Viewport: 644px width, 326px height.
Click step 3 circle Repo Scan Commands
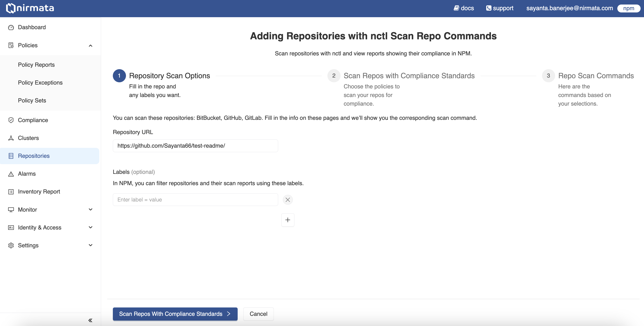coord(548,76)
